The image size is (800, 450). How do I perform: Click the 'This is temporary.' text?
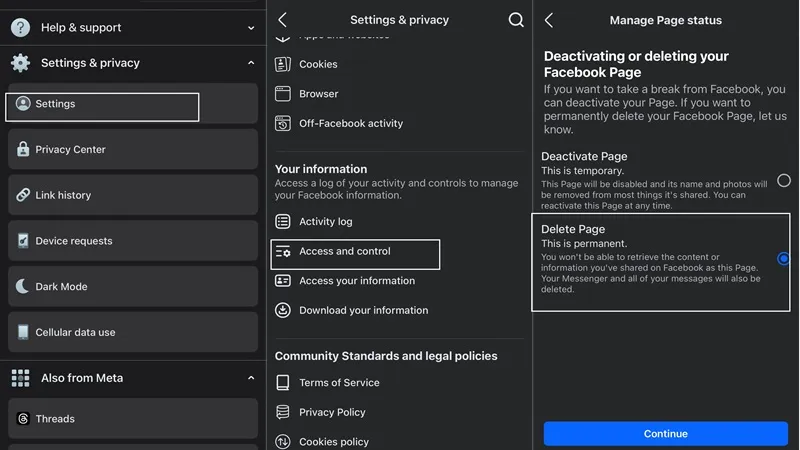pyautogui.click(x=583, y=170)
